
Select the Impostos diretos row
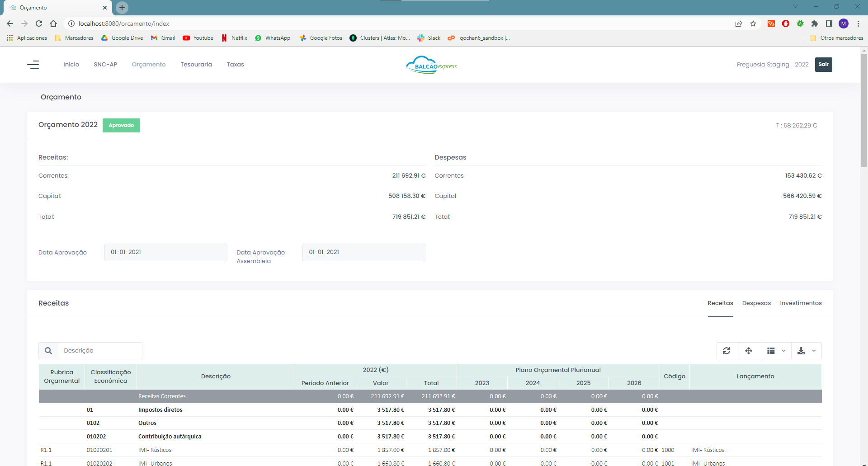pos(430,410)
